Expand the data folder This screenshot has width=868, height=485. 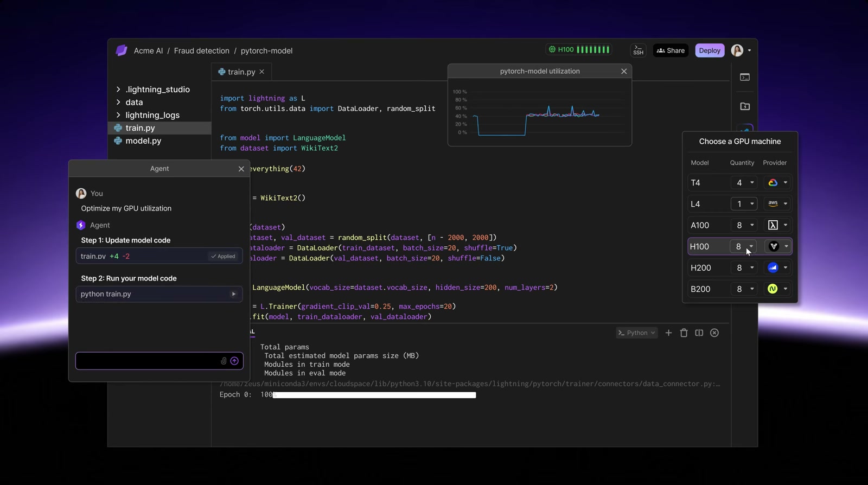click(118, 102)
